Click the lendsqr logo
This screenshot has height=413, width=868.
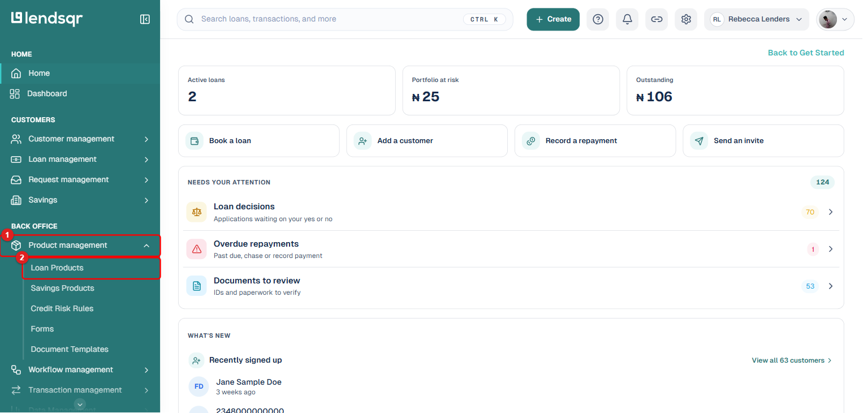pos(47,19)
